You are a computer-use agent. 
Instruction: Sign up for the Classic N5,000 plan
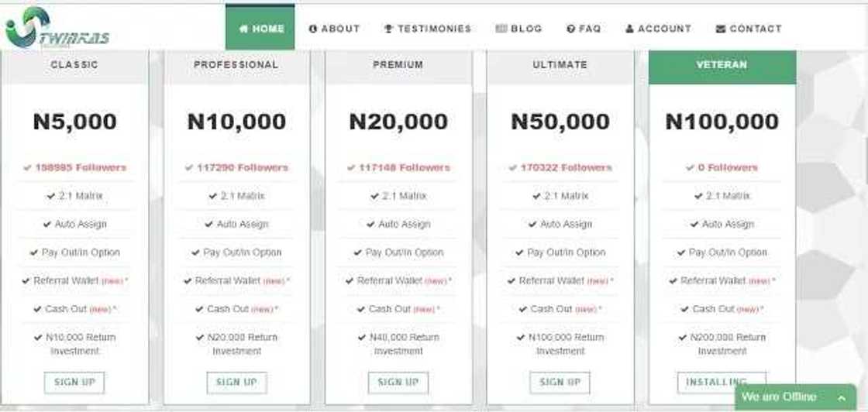pos(74,382)
